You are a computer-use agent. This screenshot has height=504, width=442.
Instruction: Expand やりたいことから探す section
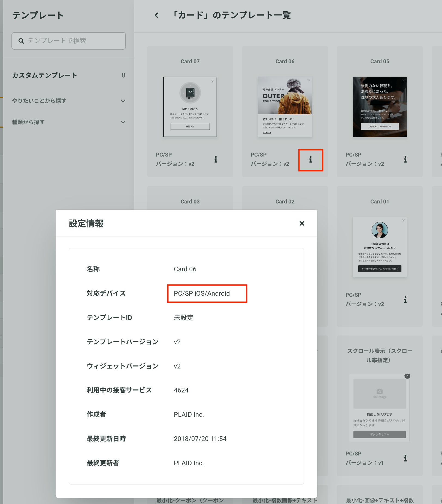tap(69, 101)
